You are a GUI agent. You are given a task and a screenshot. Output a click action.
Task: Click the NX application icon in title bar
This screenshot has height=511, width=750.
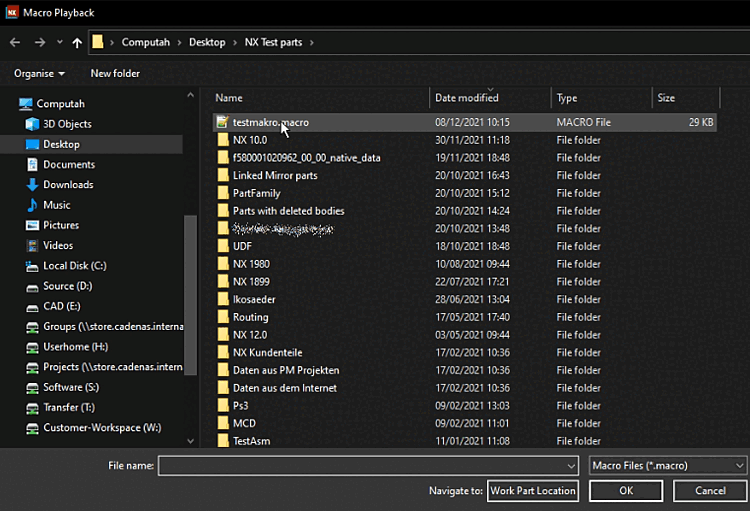tap(10, 10)
